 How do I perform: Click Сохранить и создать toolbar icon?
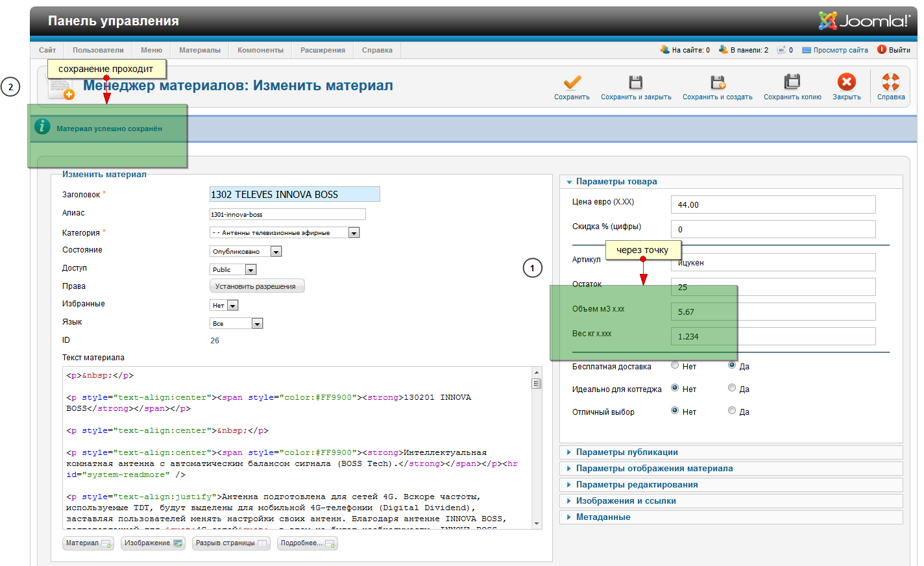tap(717, 82)
